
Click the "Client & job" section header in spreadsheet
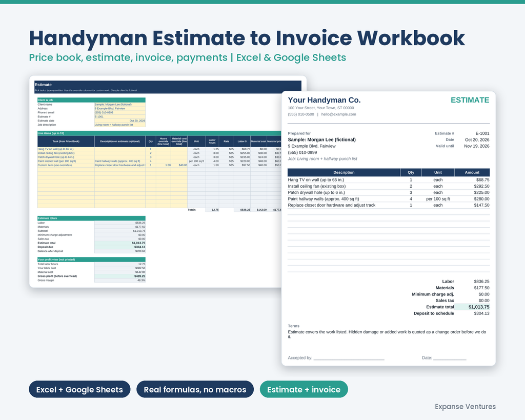91,100
